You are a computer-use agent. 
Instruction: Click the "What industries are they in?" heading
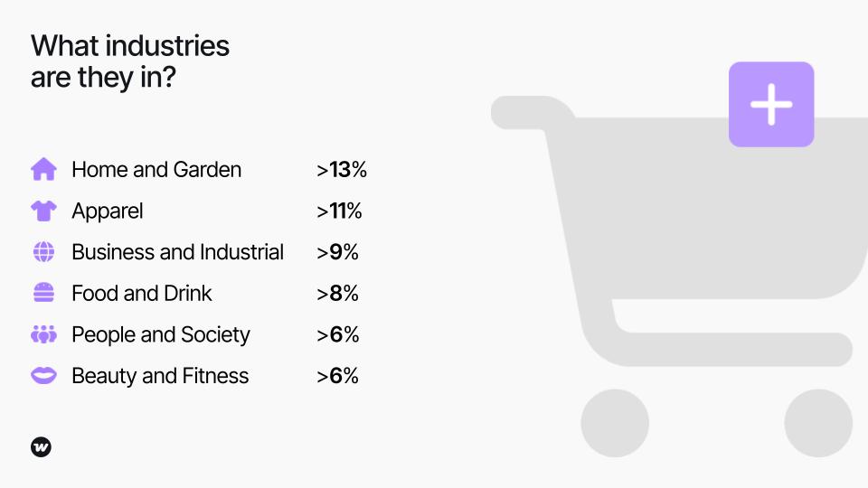pos(130,61)
